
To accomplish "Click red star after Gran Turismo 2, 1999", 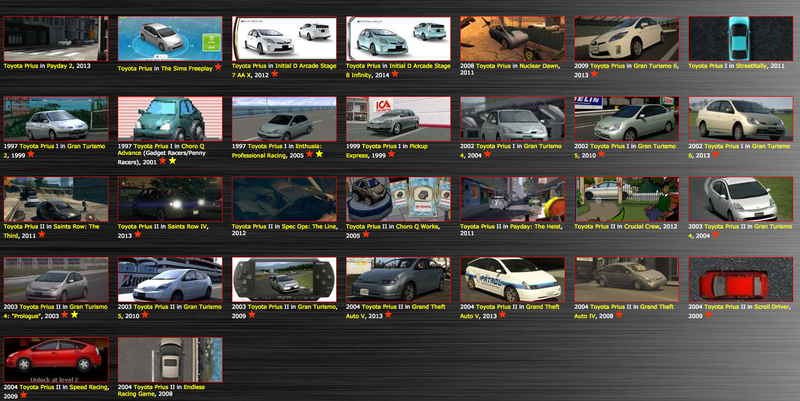I will click(31, 154).
